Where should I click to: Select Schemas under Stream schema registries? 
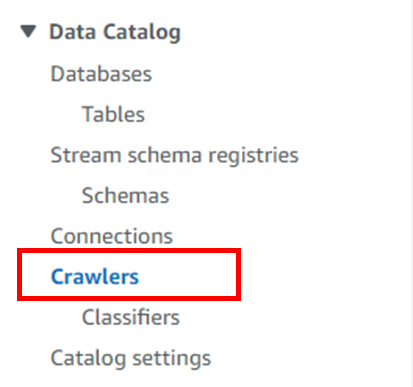coord(126,195)
